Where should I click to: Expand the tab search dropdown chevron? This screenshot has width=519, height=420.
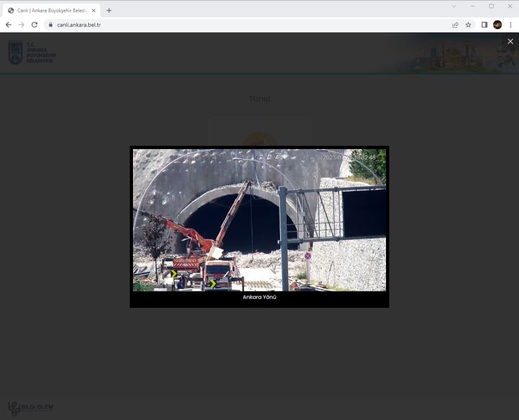pos(453,6)
